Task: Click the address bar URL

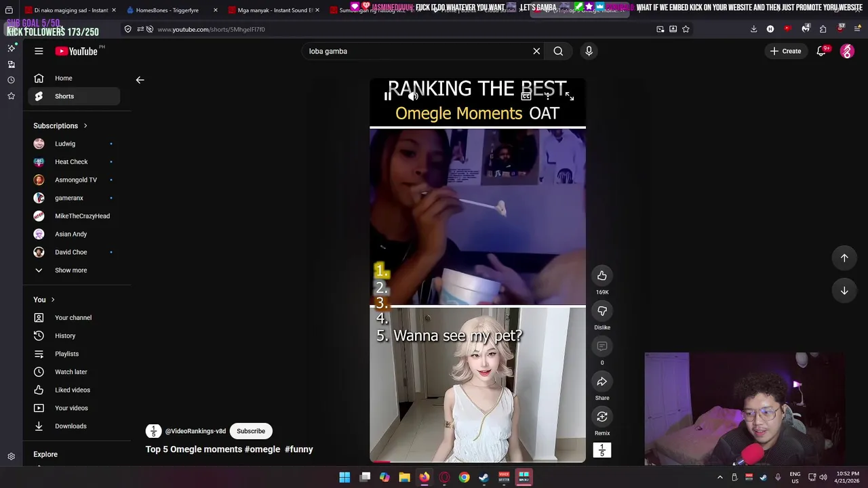Action: click(x=211, y=29)
